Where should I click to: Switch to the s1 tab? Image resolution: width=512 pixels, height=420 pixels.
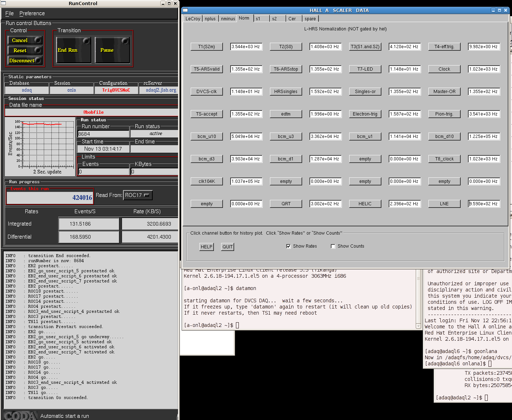(x=261, y=19)
